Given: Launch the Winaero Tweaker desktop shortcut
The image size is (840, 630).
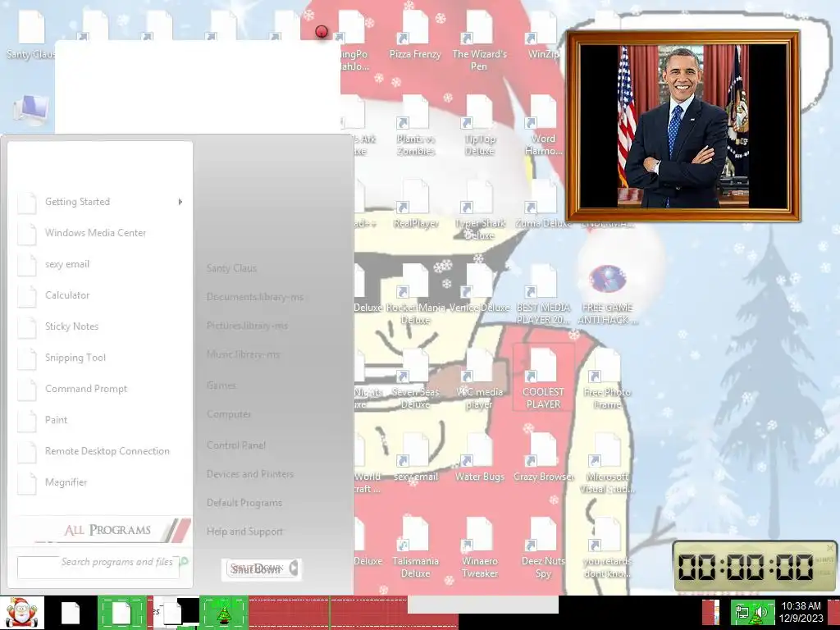Looking at the screenshot, I should click(x=479, y=548).
